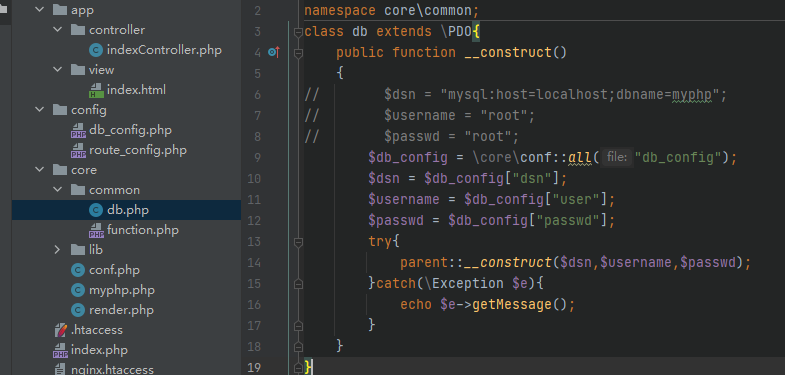Click namespace core\common declaration
The width and height of the screenshot is (785, 375).
coord(391,11)
